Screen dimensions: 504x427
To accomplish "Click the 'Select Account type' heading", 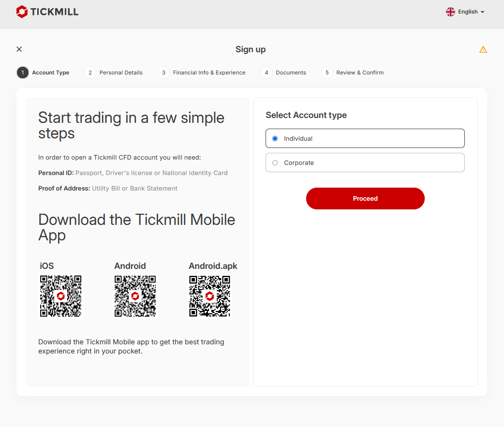I will tap(306, 115).
